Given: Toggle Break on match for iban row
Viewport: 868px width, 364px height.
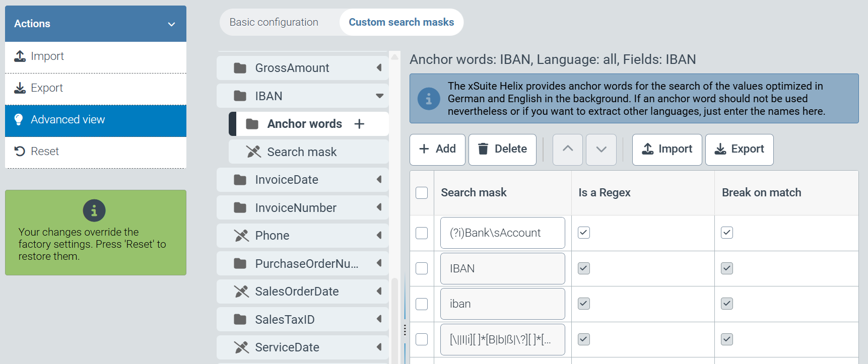Looking at the screenshot, I should pos(727,304).
